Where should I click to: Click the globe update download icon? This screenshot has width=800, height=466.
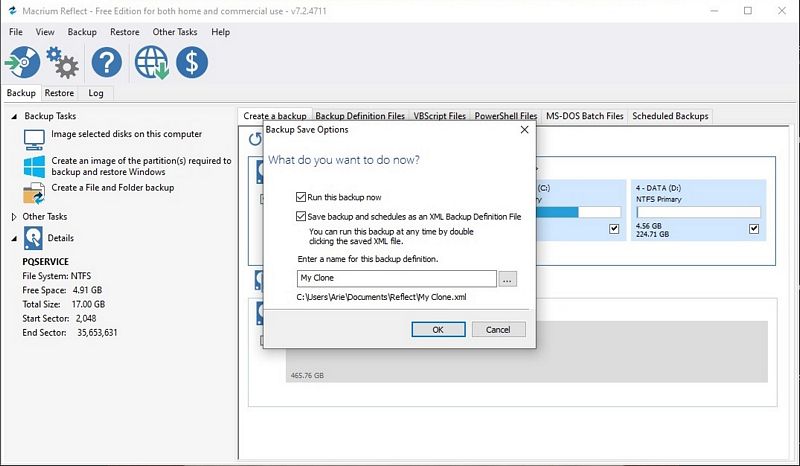coord(152,63)
